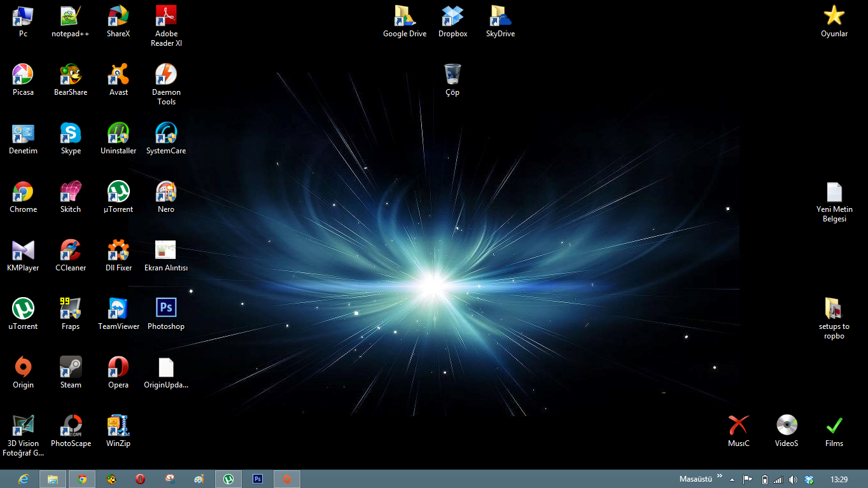Select the Adobe Reader XI shortcut
Image resolution: width=868 pixels, height=488 pixels.
point(166,25)
